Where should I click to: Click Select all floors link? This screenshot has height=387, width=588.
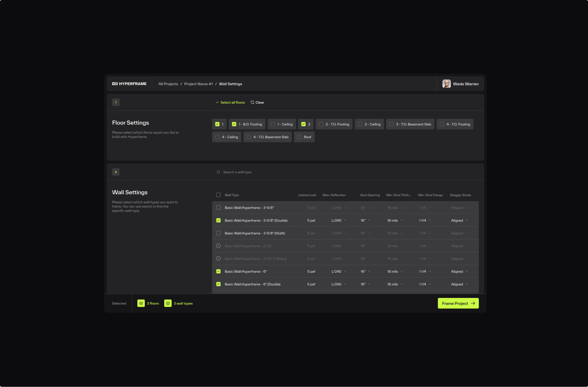(232, 102)
